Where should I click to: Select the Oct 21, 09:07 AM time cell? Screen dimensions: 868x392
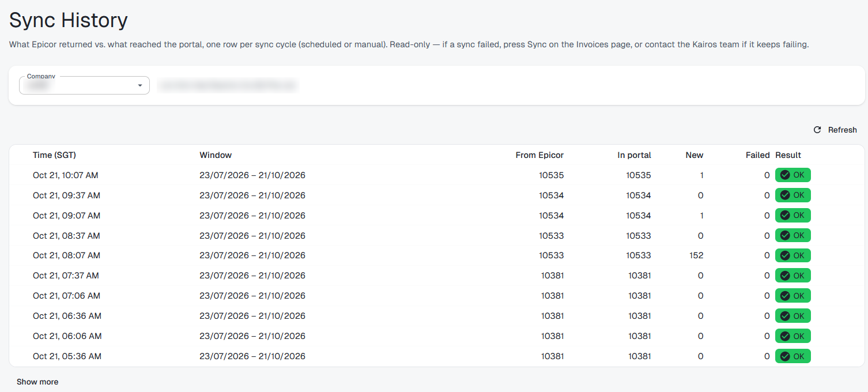(66, 216)
